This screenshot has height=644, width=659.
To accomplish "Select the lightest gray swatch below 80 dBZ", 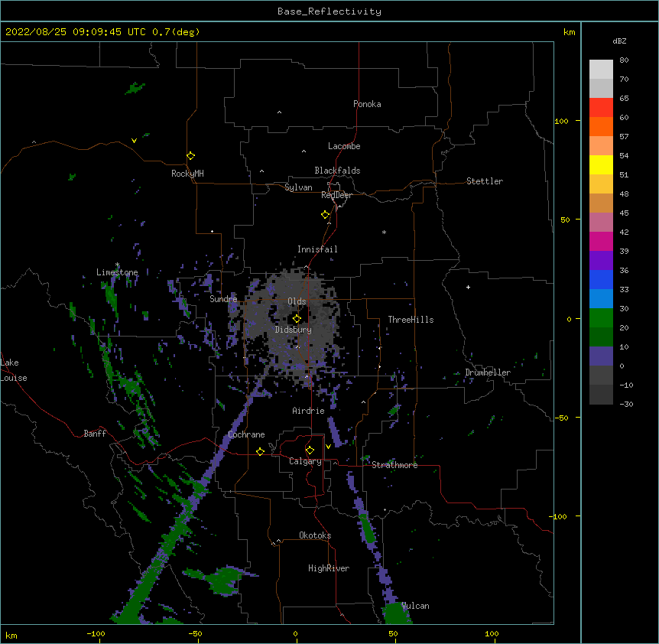I will tap(601, 70).
